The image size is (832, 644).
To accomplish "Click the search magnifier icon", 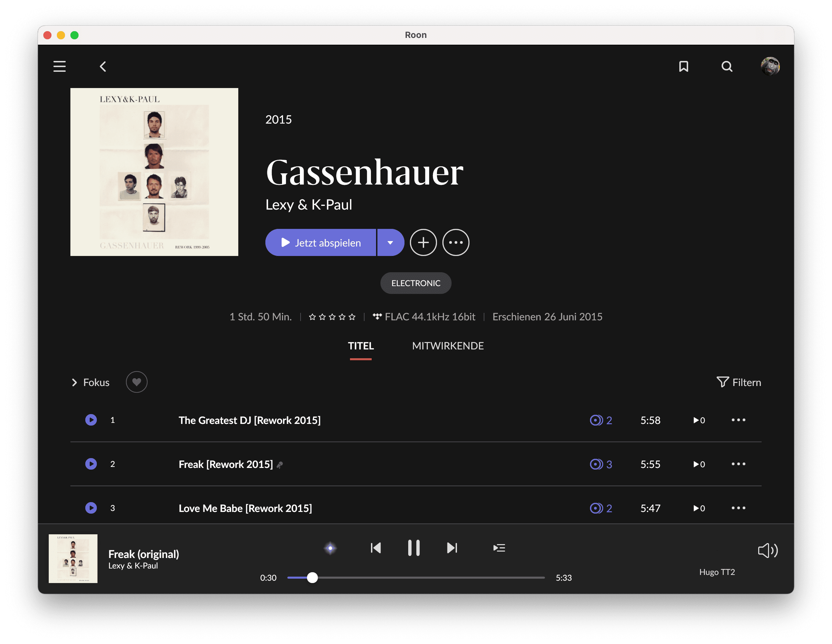I will pos(726,66).
